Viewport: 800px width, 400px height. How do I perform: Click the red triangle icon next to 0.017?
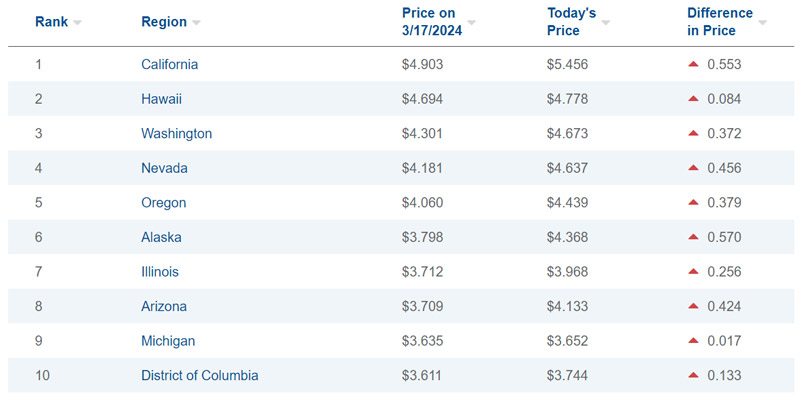click(693, 341)
